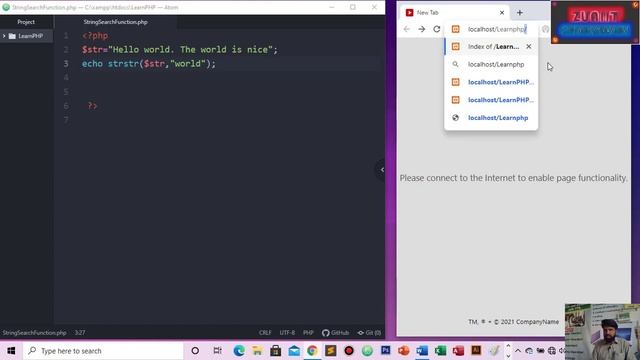Open the StringSearchFunction.php editor tab
The image size is (640, 360).
(116, 22)
